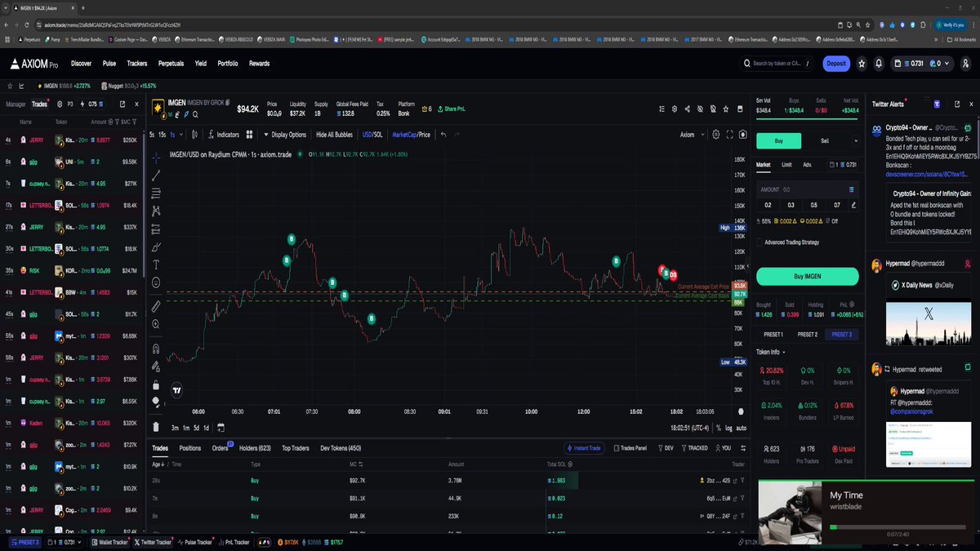Screen dimensions: 980x551
Task: Open chart settings gear icon
Action: tap(716, 135)
